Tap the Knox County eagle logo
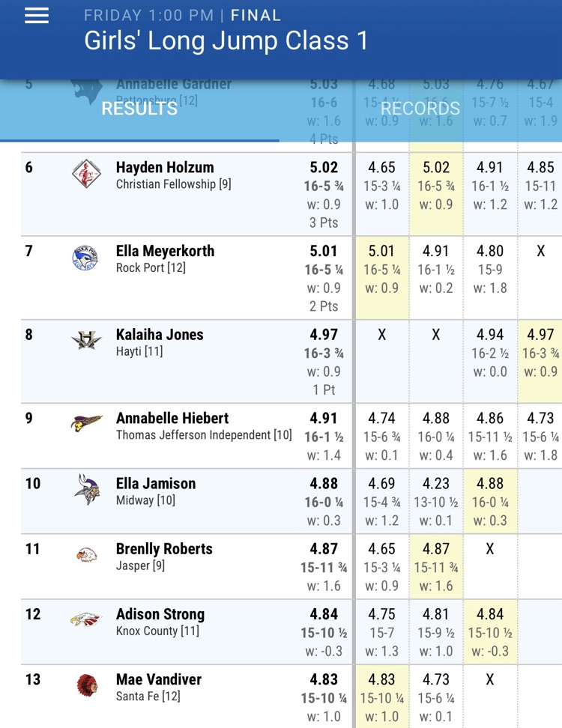562x728 pixels. (x=86, y=620)
